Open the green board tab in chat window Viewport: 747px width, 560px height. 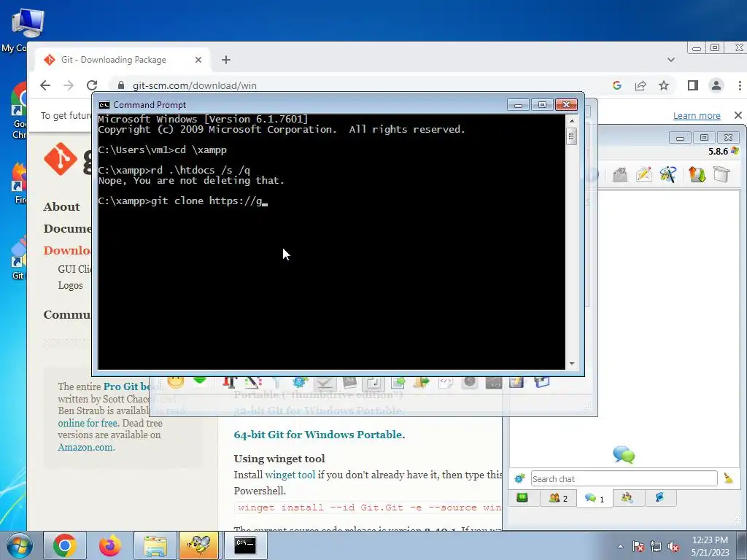(x=522, y=498)
